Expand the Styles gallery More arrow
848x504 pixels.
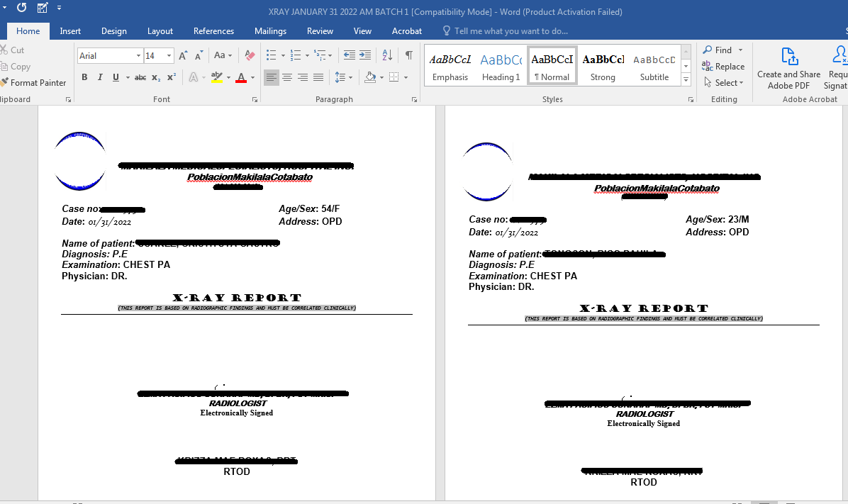tap(686, 79)
